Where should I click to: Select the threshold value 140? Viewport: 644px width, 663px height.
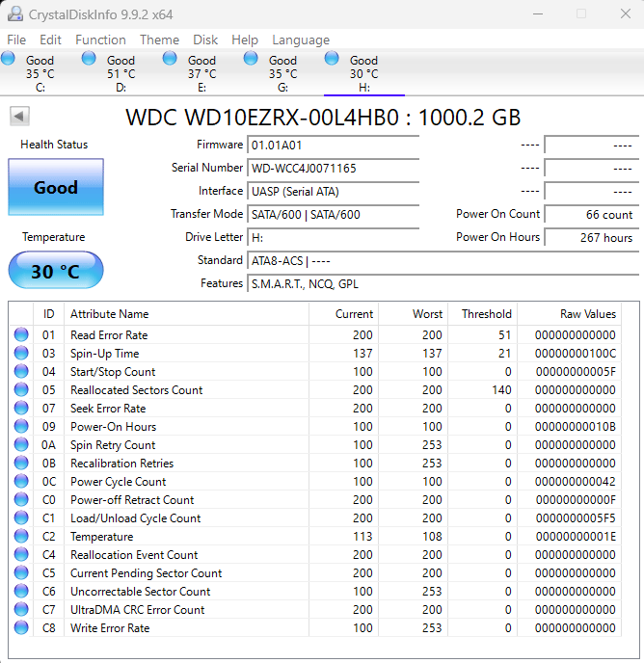502,390
